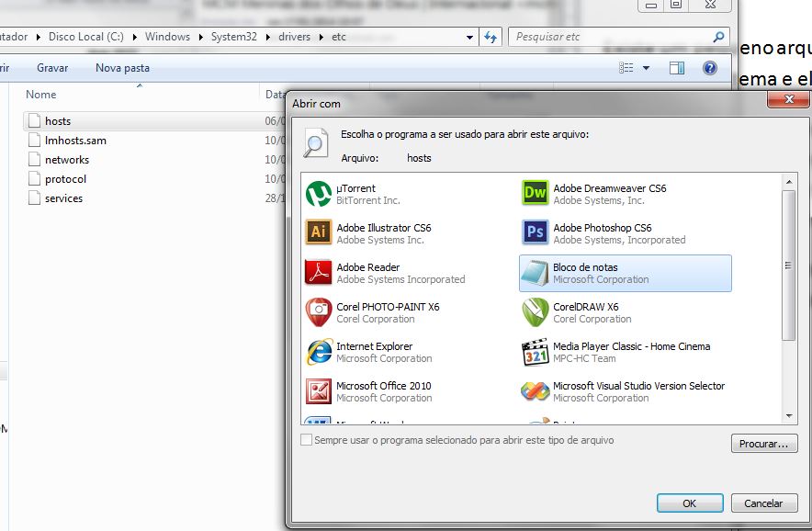Click the hosts file icon
The image size is (812, 531).
[34, 120]
